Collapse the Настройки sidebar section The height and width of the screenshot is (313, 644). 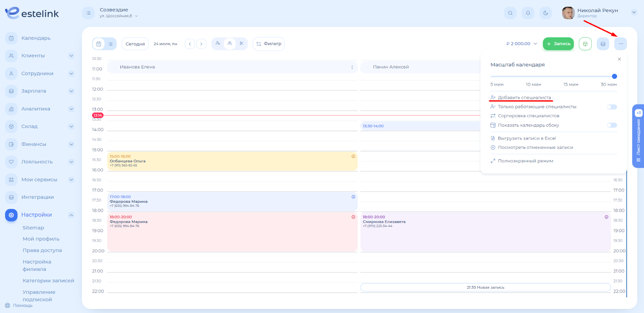(x=71, y=215)
